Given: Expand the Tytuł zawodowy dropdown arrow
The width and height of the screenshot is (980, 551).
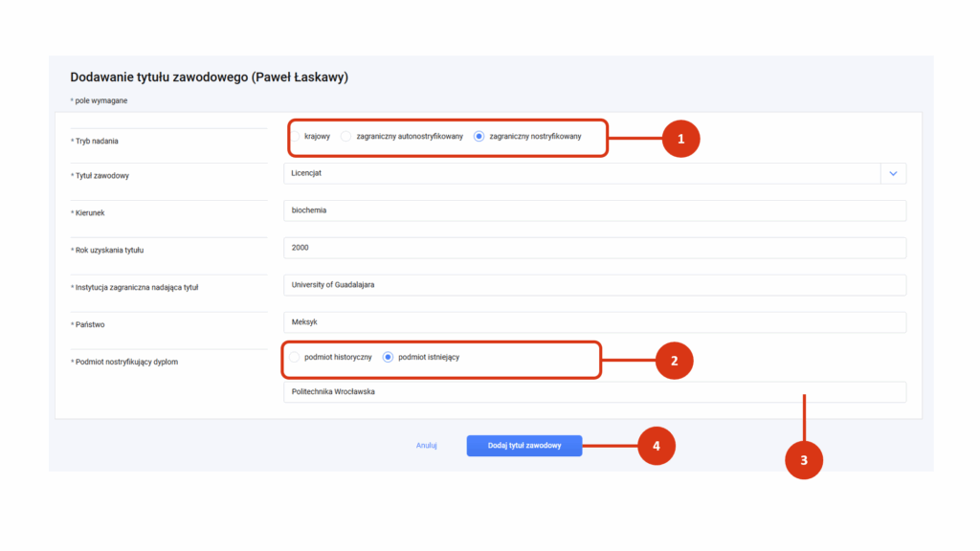Looking at the screenshot, I should [893, 174].
